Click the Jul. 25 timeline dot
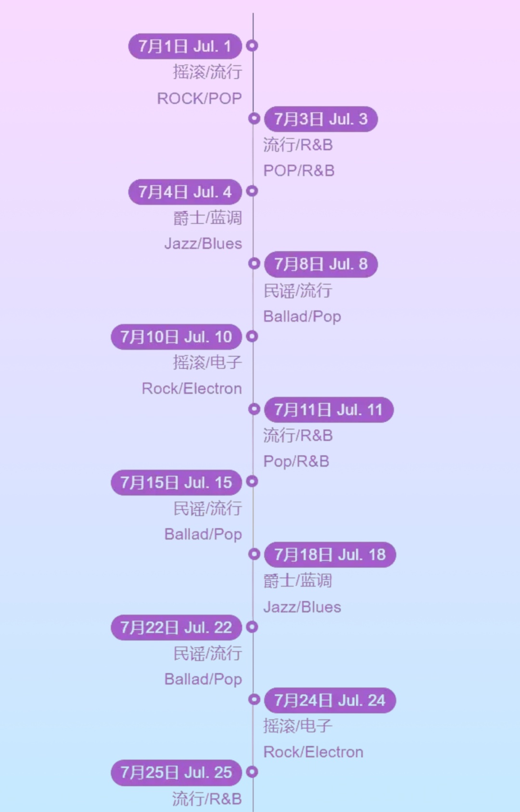 pos(252,772)
